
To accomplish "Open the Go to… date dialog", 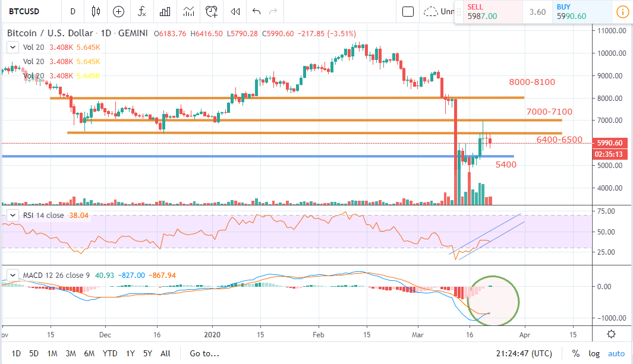I will pyautogui.click(x=204, y=353).
